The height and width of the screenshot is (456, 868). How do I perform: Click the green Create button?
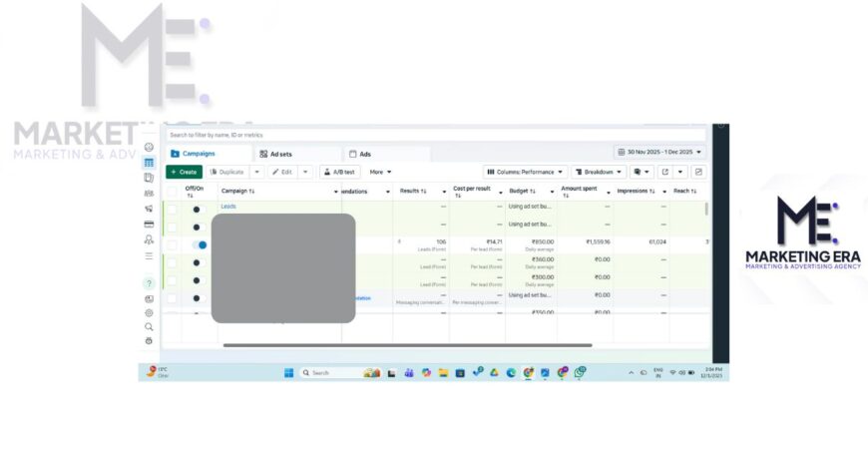tap(184, 172)
